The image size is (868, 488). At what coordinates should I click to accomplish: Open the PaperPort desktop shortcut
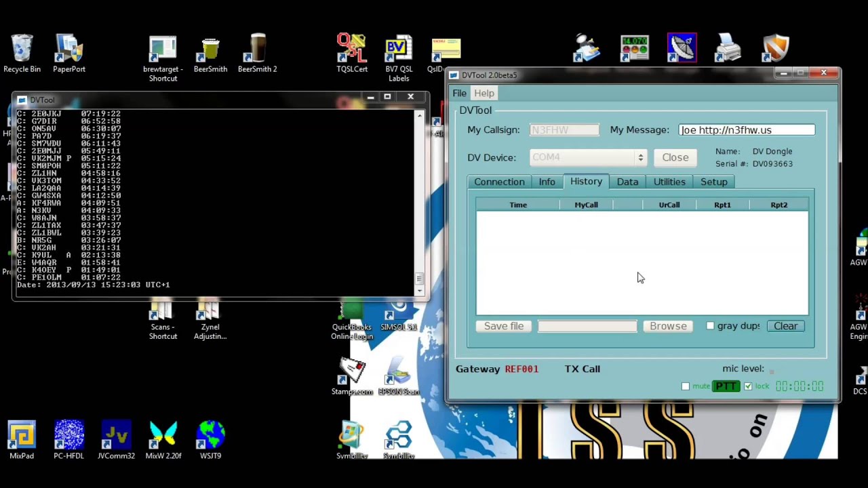(68, 53)
